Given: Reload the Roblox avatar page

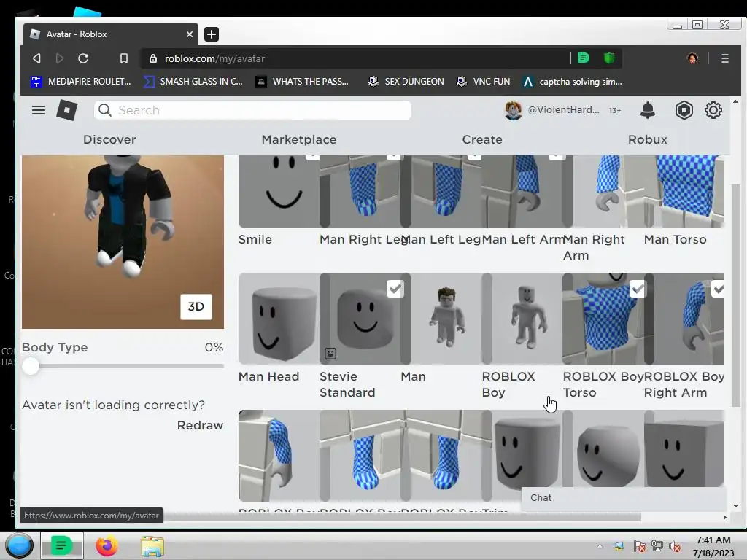Looking at the screenshot, I should coord(83,58).
